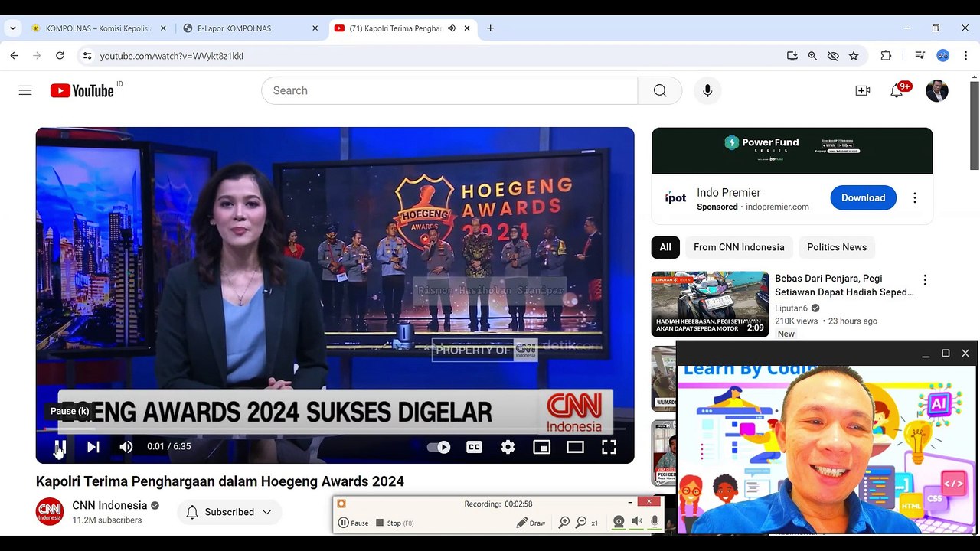980x551 pixels.
Task: Go to the YouTube home logo
Action: [x=83, y=90]
